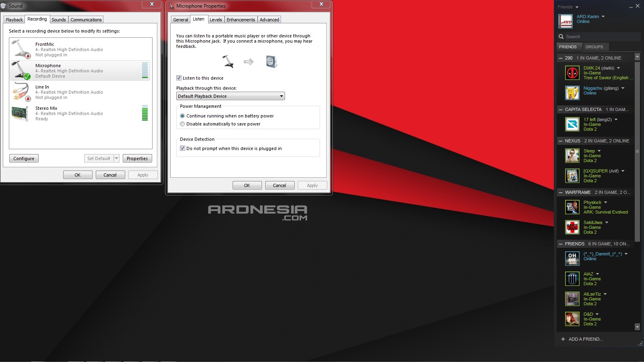Close the Microphone Properties dialog
This screenshot has width=644, height=362.
pyautogui.click(x=321, y=4)
